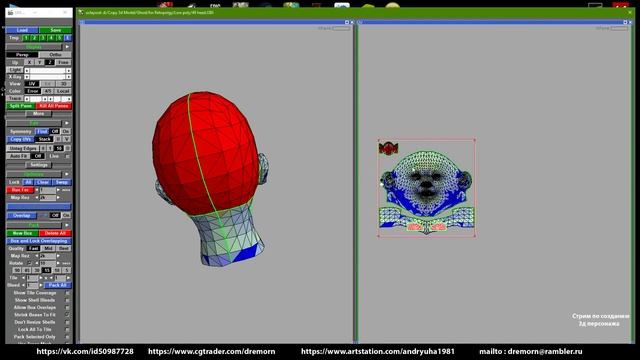This screenshot has height=360, width=640.
Task: Select 90 degree rotate step
Action: pyautogui.click(x=17, y=271)
